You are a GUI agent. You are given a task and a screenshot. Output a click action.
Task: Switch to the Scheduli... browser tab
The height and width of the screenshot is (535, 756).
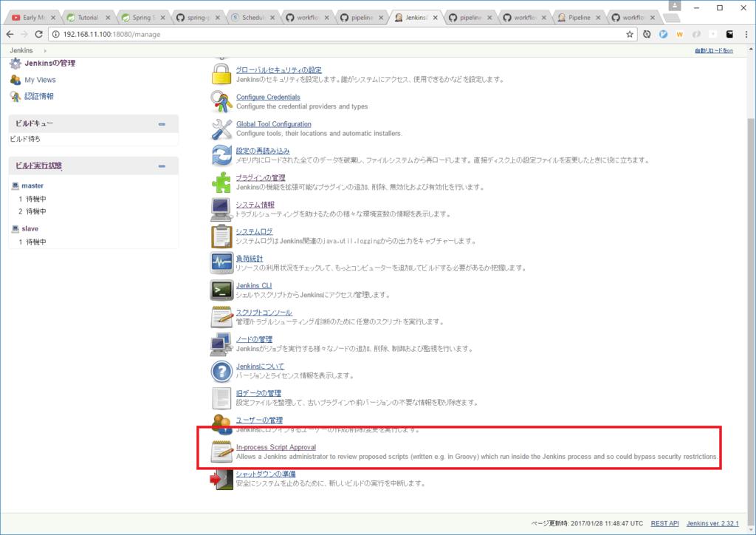coord(252,18)
